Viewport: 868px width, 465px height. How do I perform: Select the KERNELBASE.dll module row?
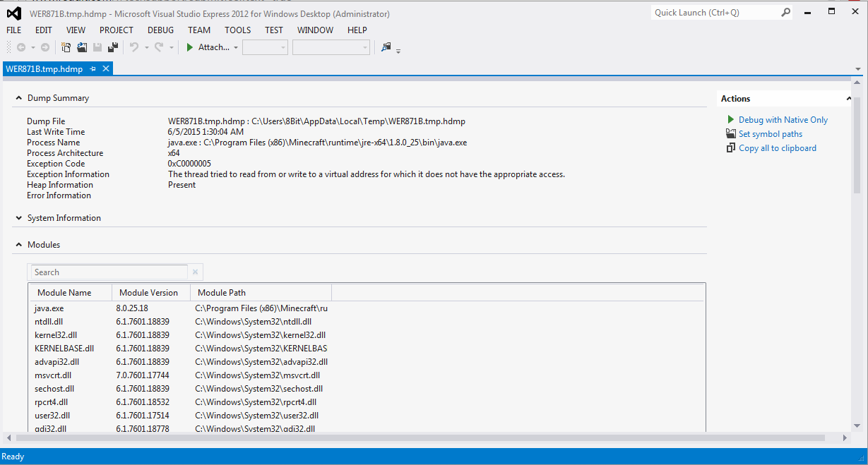[366, 349]
